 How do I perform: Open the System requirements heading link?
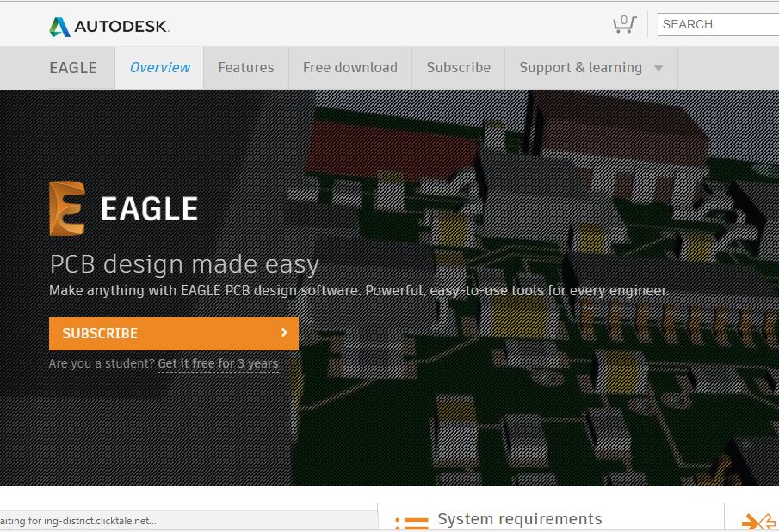[x=520, y=519]
